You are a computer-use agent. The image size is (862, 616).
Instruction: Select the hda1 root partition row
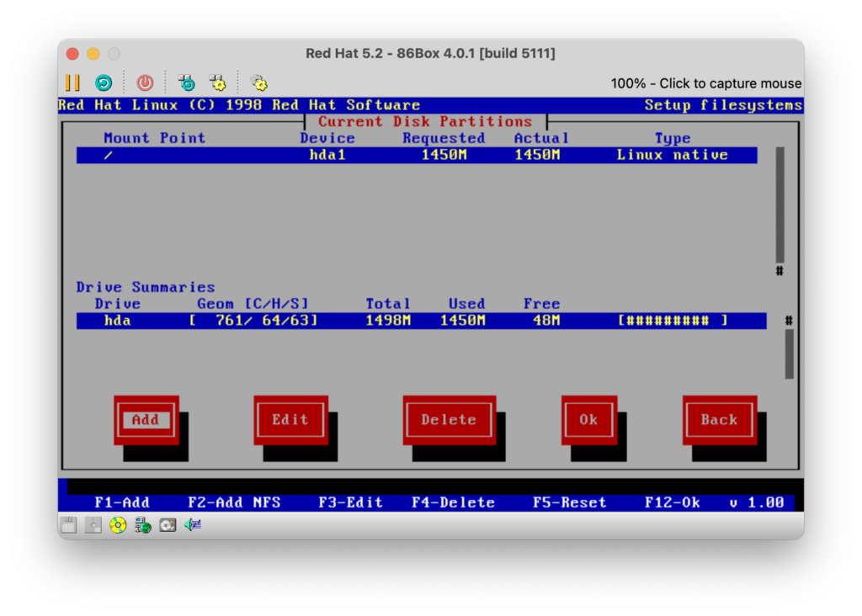[x=417, y=155]
